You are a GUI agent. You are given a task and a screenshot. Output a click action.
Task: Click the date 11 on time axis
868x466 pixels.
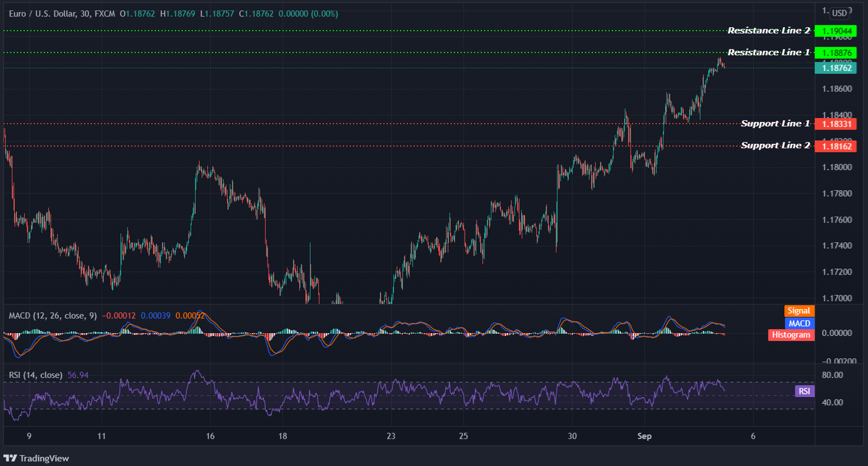[101, 436]
